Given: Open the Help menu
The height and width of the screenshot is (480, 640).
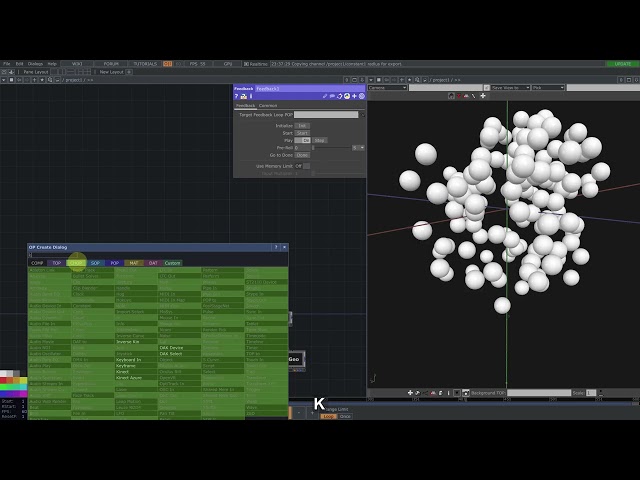Looking at the screenshot, I should click(52, 64).
